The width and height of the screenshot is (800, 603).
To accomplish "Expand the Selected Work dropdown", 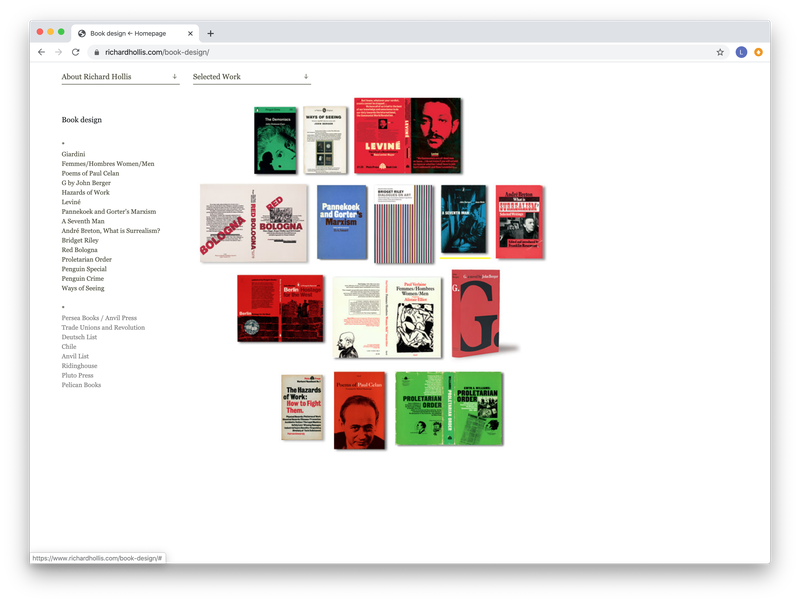I will click(252, 77).
